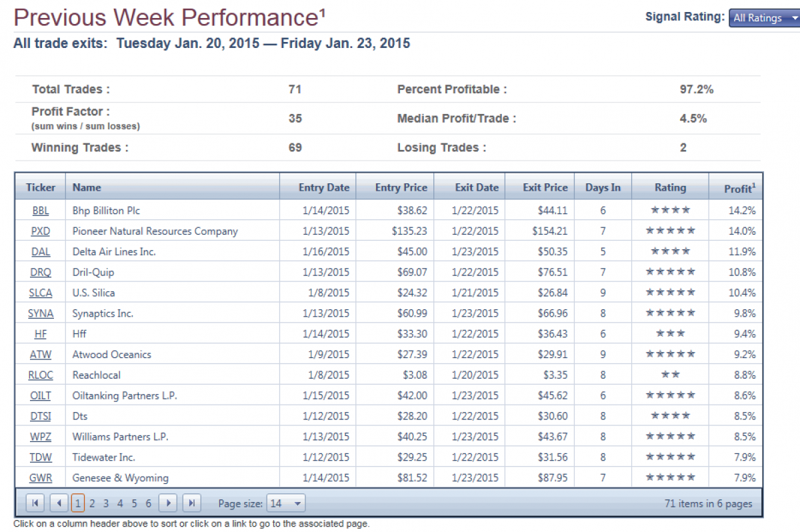Screen dimensions: 800x532
Task: Select page 6 in pager
Action: (x=148, y=503)
